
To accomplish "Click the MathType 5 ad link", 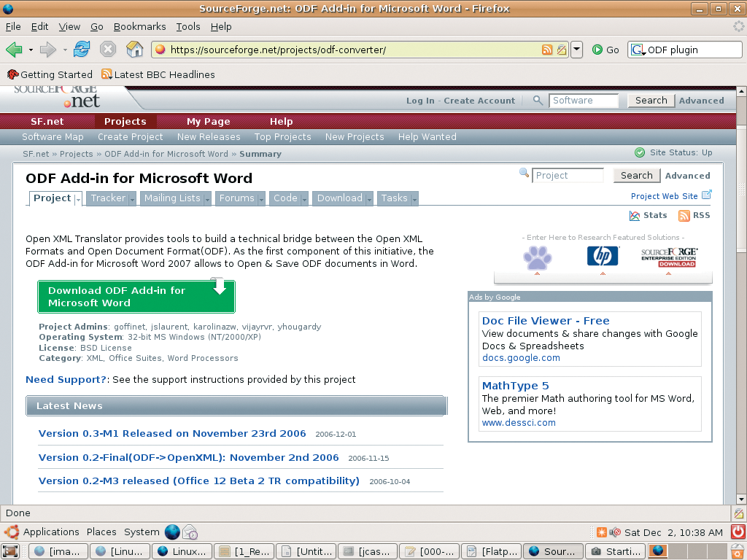I will tap(515, 385).
